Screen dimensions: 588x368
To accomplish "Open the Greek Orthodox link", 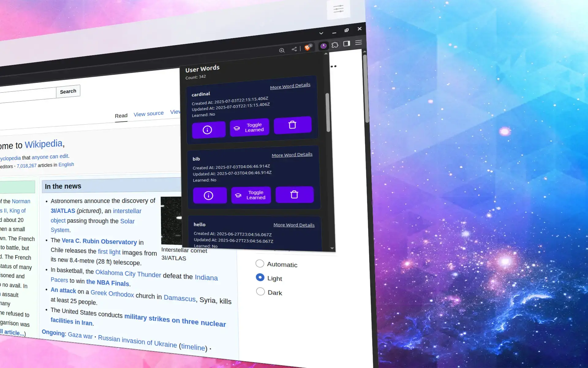I will point(112,293).
